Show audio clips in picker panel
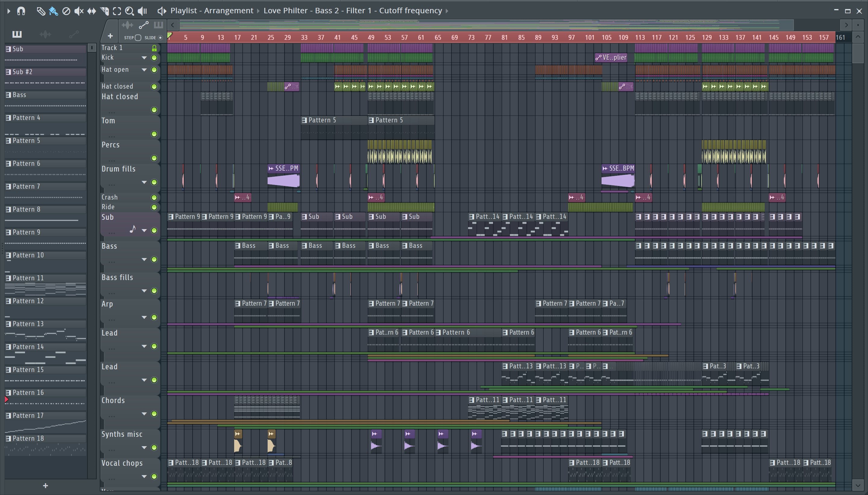Viewport: 868px width, 495px height. [x=45, y=34]
